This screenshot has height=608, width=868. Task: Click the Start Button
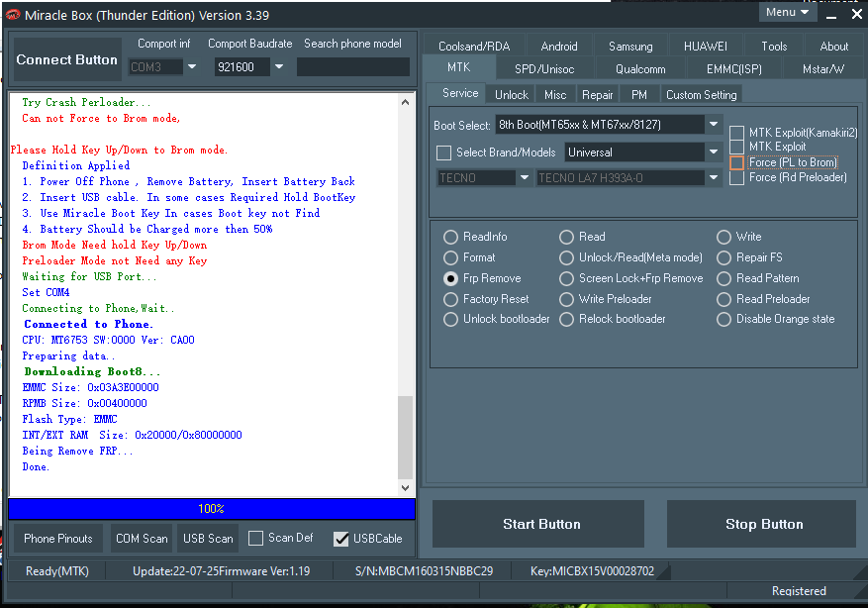click(538, 524)
